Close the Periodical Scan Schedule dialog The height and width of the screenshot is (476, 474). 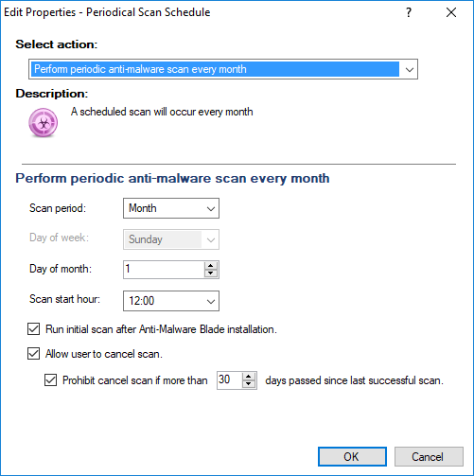[451, 12]
